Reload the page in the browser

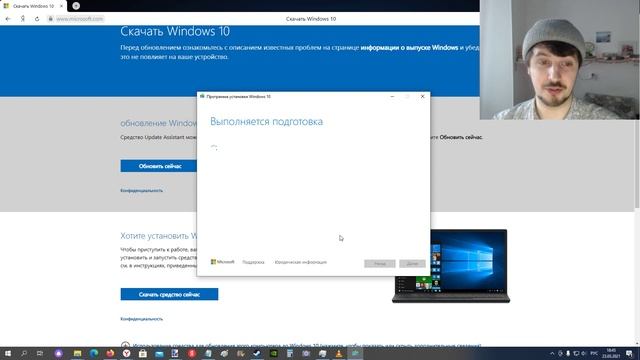(37, 19)
